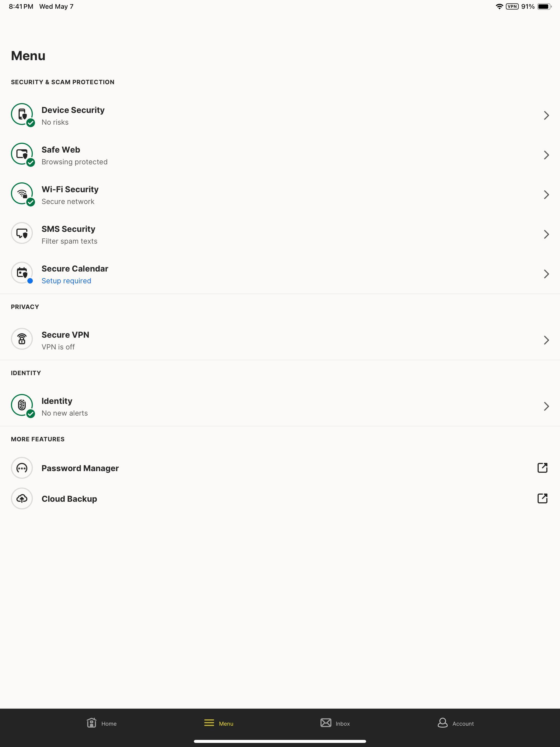Open Password Manager external link arrow
This screenshot has width=560, height=747.
(x=542, y=468)
